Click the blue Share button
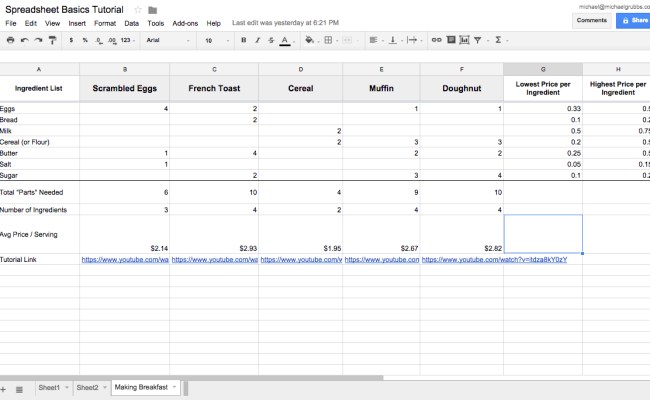 pos(633,20)
